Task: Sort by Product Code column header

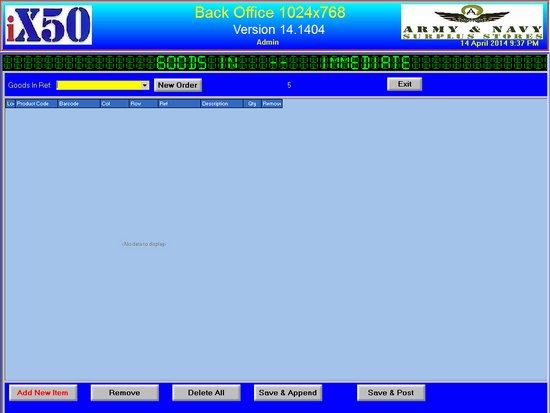Action: coord(36,104)
